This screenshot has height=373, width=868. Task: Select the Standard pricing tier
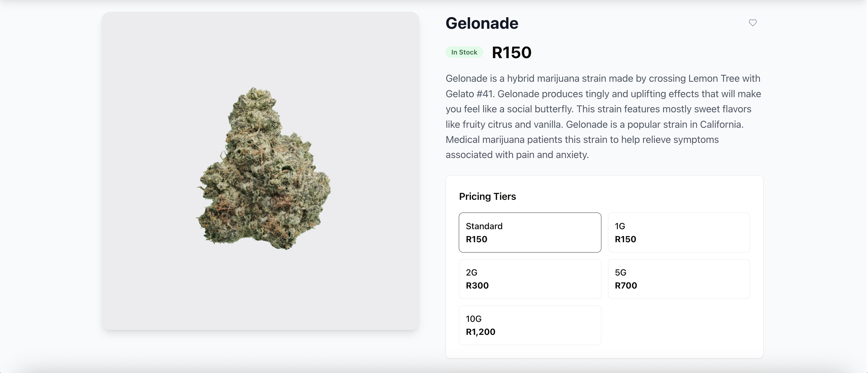tap(529, 232)
